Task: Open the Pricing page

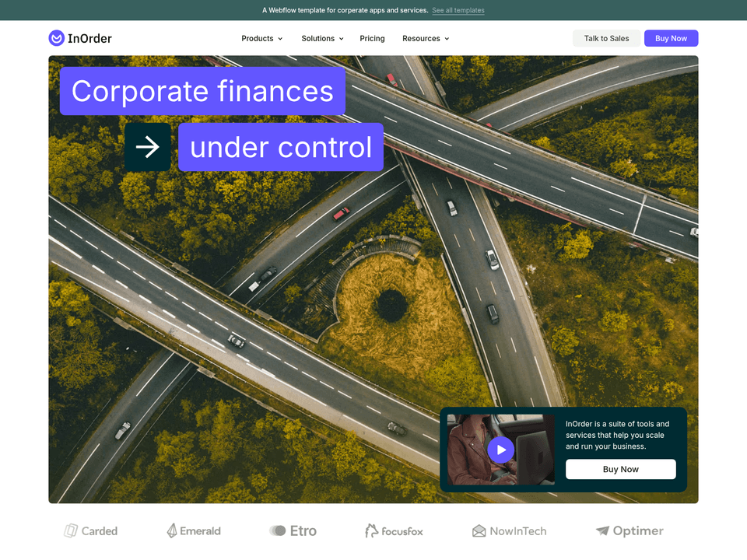Action: click(x=372, y=39)
